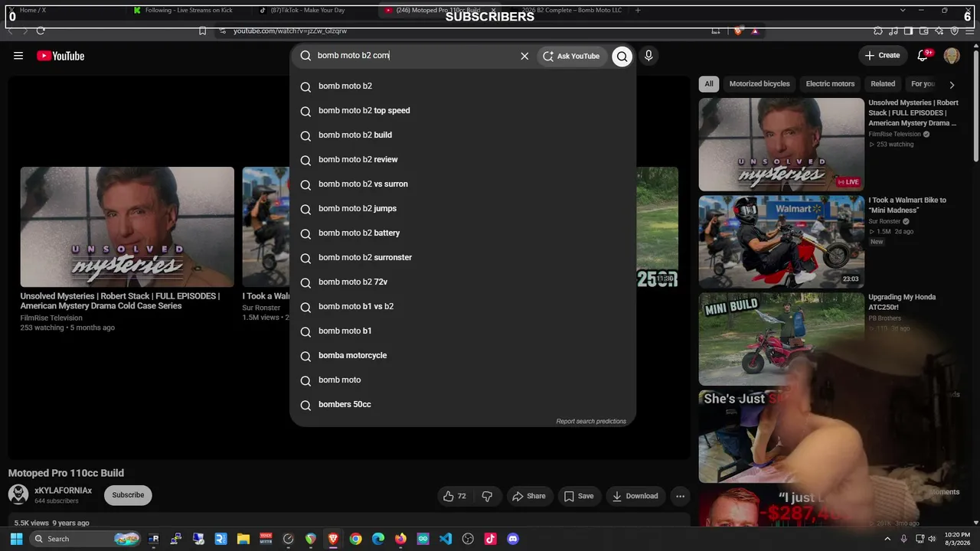Open Ask YouTube assistant
Image resolution: width=980 pixels, height=551 pixels.
(571, 56)
